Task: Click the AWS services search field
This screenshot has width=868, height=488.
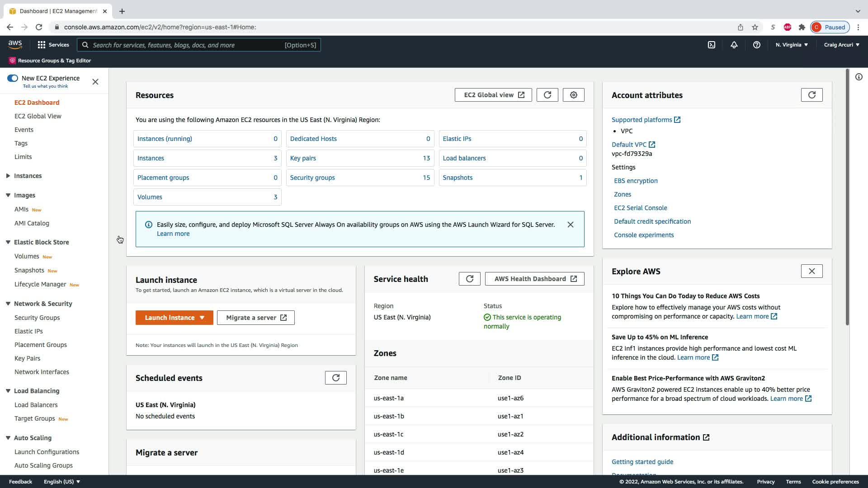Action: tap(199, 45)
